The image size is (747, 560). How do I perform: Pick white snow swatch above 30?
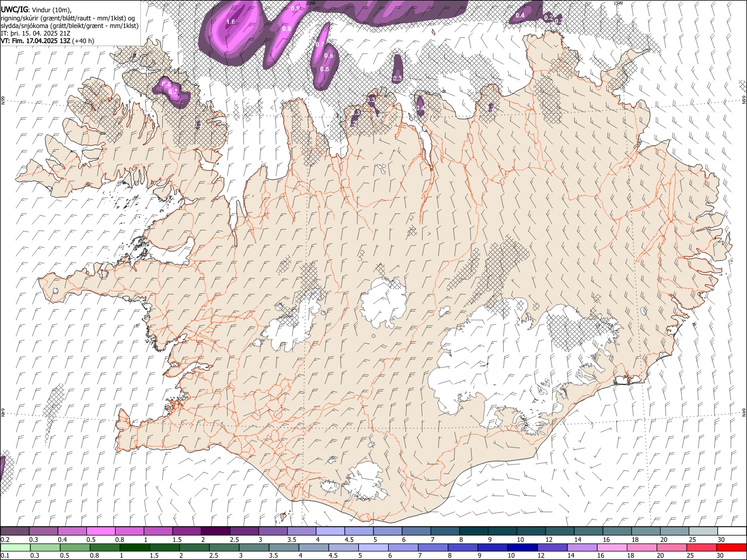click(x=731, y=531)
